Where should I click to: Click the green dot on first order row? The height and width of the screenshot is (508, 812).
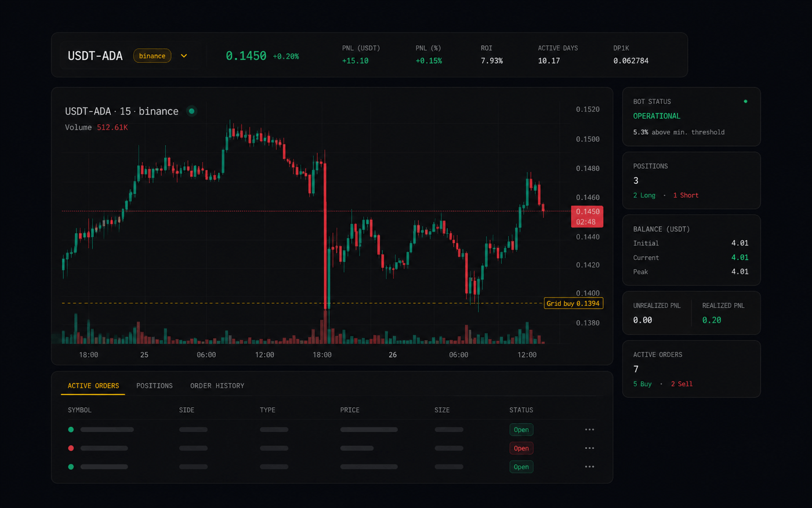[x=71, y=430]
